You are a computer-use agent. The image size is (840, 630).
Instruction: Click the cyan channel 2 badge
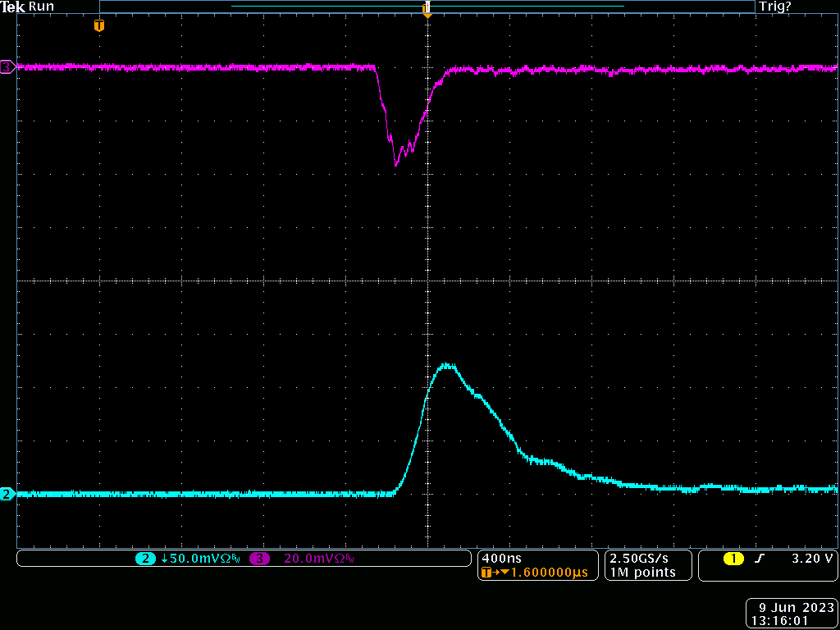point(145,559)
